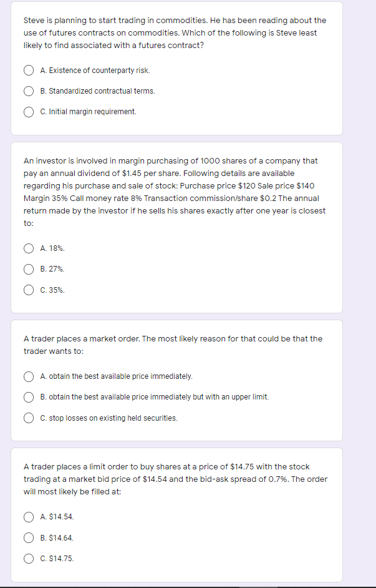
Task: Choose the 'but with an upper limit' radio option
Action: point(29,397)
